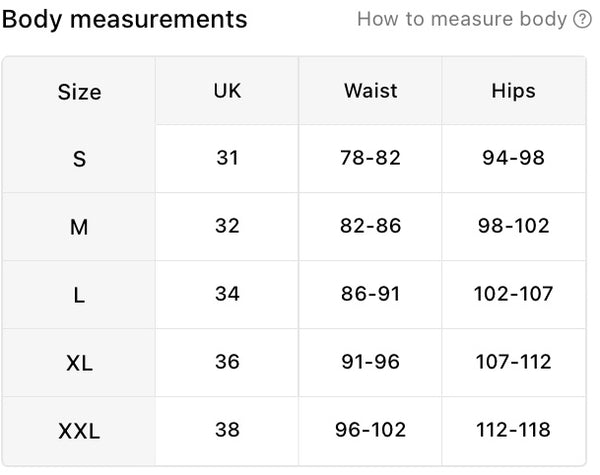Click the hips 102-107 cell
Viewport: 600px width, 475px height.
pyautogui.click(x=513, y=294)
